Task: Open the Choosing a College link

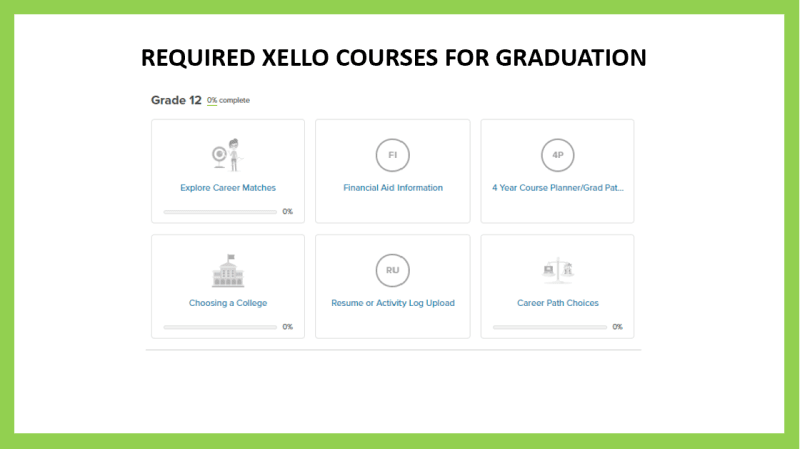Action: tap(228, 303)
